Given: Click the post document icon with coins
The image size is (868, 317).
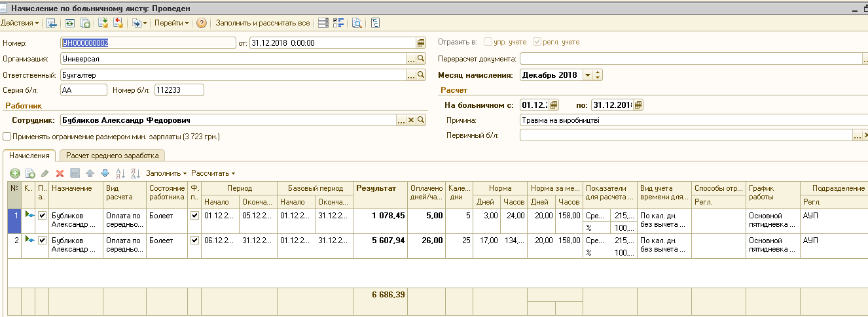Looking at the screenshot, I should click(103, 23).
